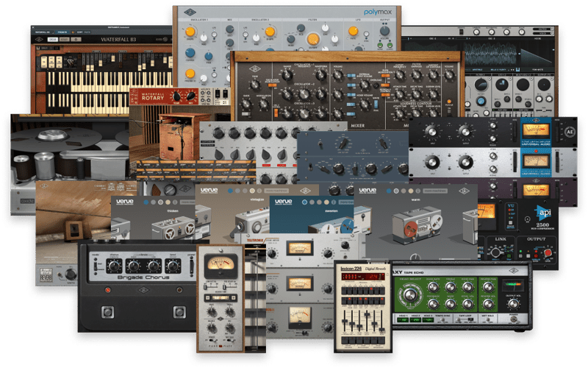Flip the left rocker switch on Waterfall Rotary
The width and height of the screenshot is (588, 368).
point(217,94)
